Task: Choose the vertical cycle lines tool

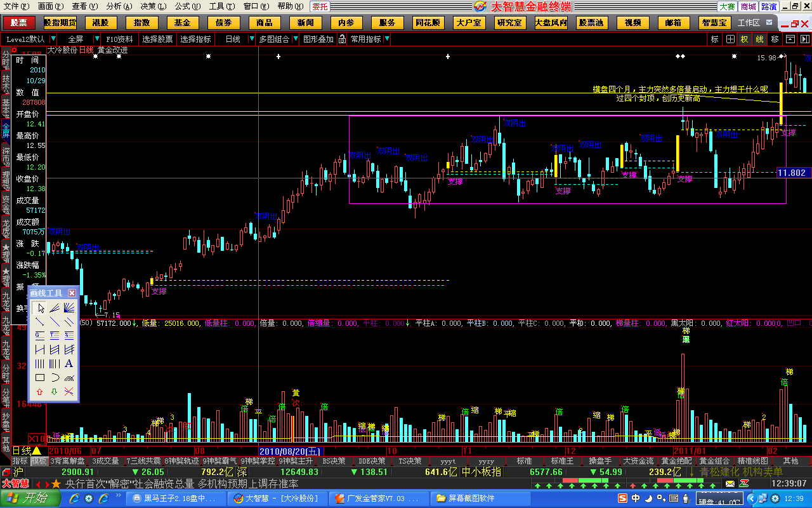Action: click(40, 363)
